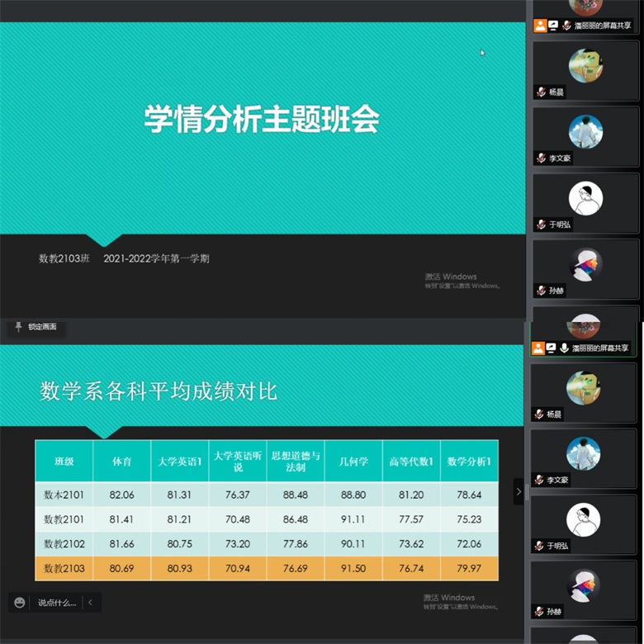This screenshot has width=644, height=644.
Task: Select 杨晨's avatar in lower participant list
Action: point(585,388)
